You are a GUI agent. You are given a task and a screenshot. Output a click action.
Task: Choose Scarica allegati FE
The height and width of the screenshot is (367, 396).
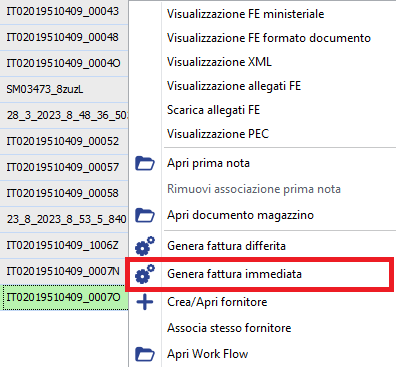[x=213, y=110]
